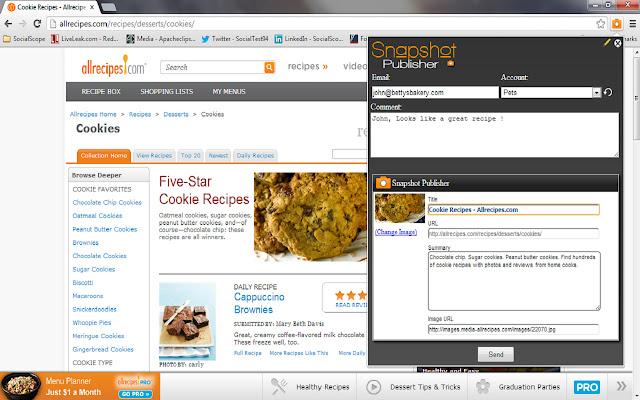The height and width of the screenshot is (400, 640).
Task: Open Peanut Butter Cookies link
Action: point(104,229)
